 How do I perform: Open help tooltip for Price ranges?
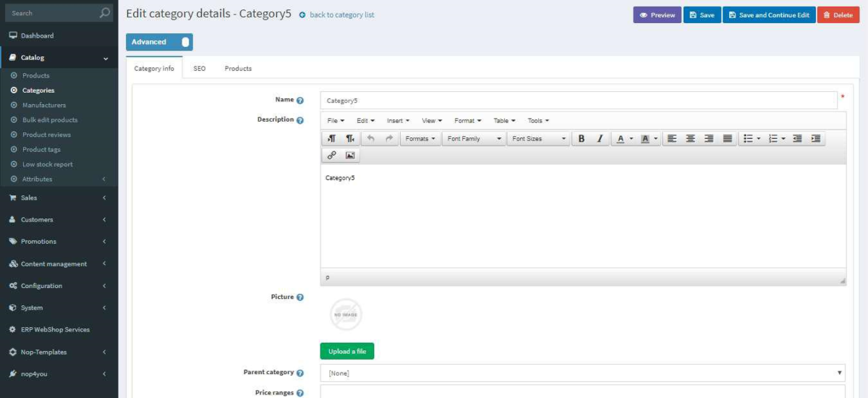pos(300,393)
